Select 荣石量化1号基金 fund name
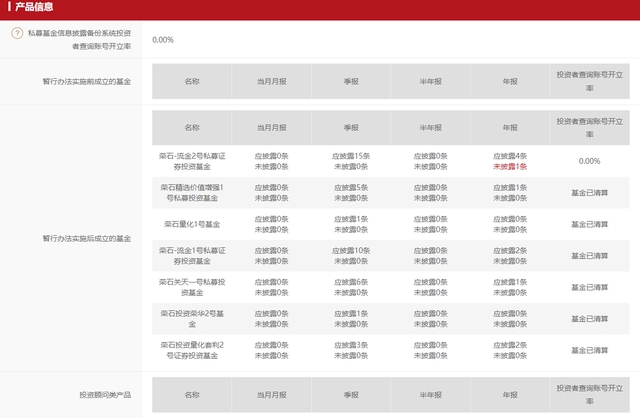 pos(191,224)
